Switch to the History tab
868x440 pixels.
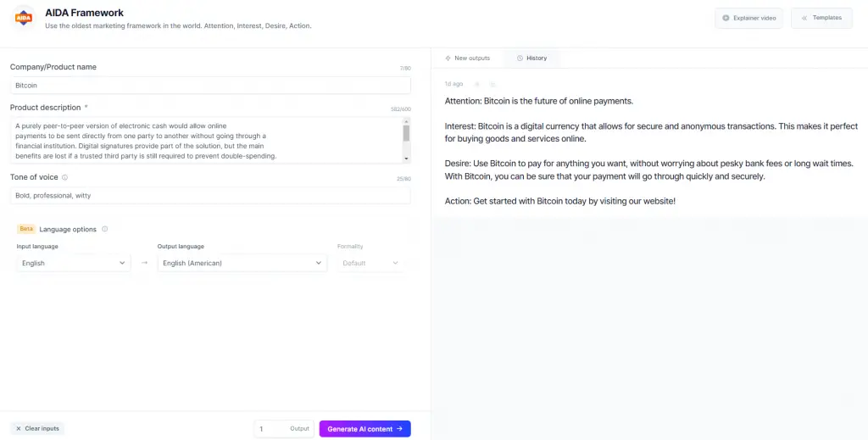pos(531,58)
